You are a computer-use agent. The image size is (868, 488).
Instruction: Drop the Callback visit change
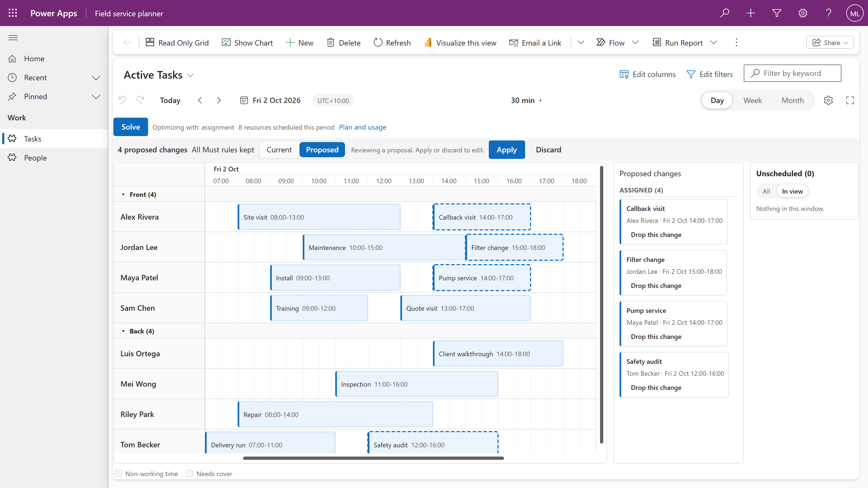[x=656, y=235]
